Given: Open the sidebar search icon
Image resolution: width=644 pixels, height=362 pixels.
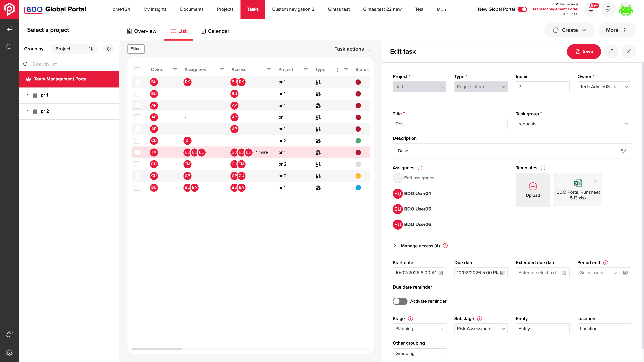Looking at the screenshot, I should [x=9, y=47].
